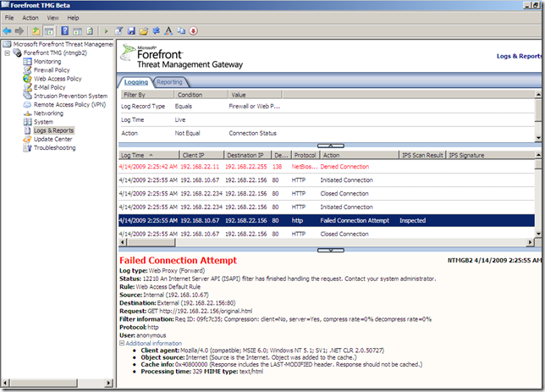Switch to the Reporting tab

tap(169, 82)
